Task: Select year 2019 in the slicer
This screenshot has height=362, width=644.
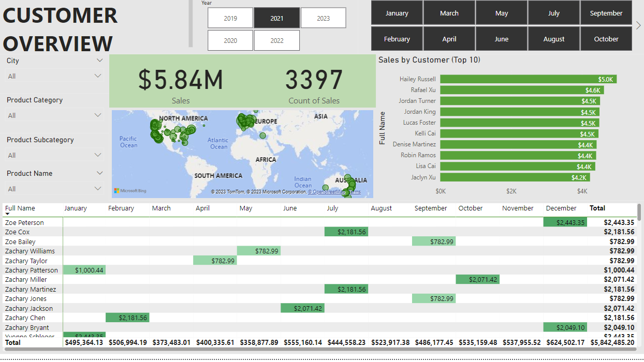Action: coord(230,18)
